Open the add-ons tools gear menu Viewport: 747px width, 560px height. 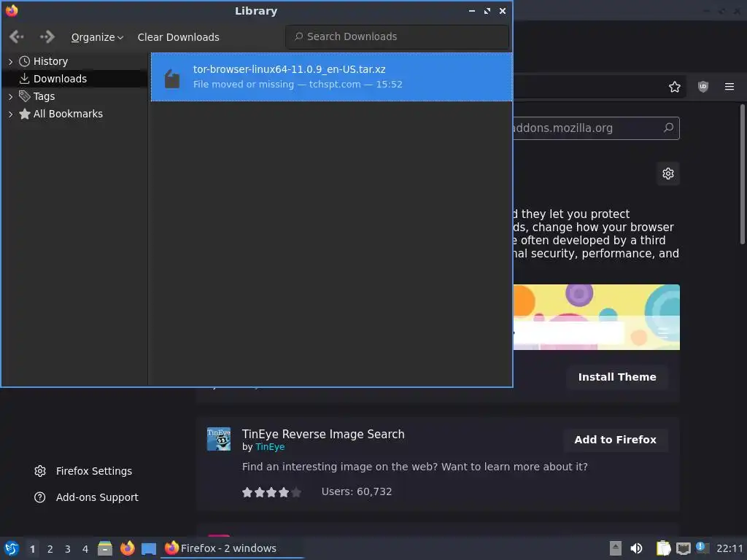click(668, 174)
